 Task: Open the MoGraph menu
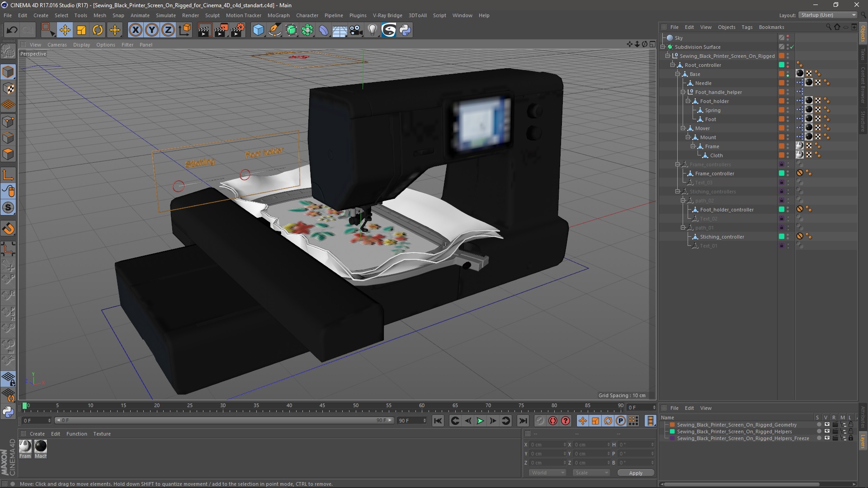tap(278, 15)
